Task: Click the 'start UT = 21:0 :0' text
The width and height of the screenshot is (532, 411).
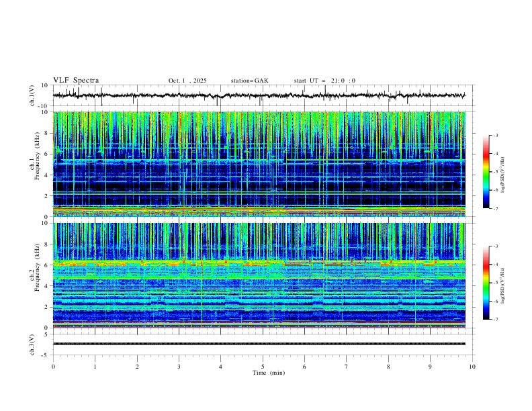Action: [x=324, y=81]
